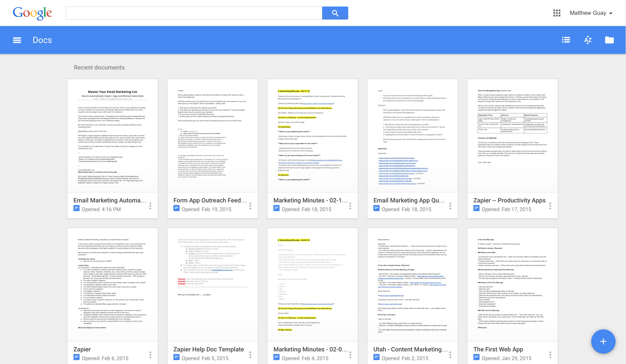Open the Email Marketing App Qu... document thumbnail
The width and height of the screenshot is (626, 364).
click(412, 136)
